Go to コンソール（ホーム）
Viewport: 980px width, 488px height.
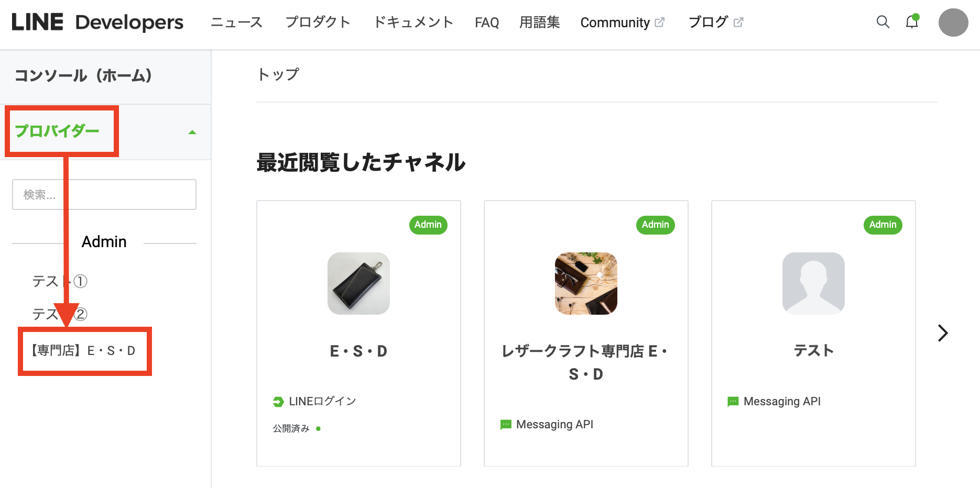pyautogui.click(x=84, y=76)
